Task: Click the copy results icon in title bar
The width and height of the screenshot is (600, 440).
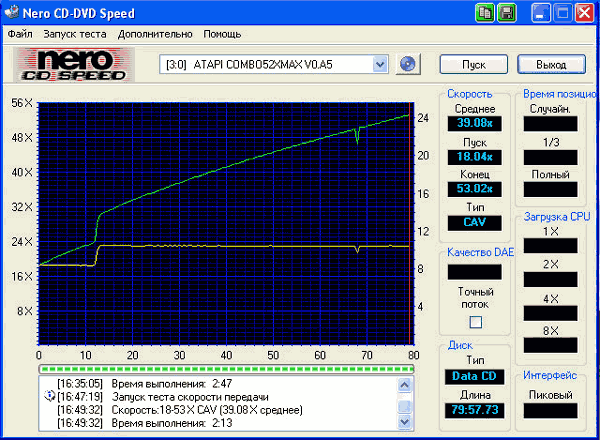Action: [x=485, y=13]
